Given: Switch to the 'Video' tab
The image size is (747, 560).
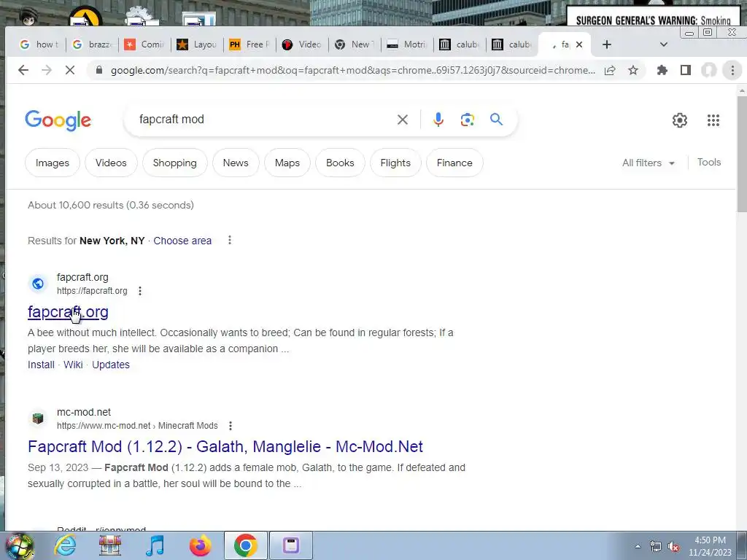Looking at the screenshot, I should pos(301,44).
